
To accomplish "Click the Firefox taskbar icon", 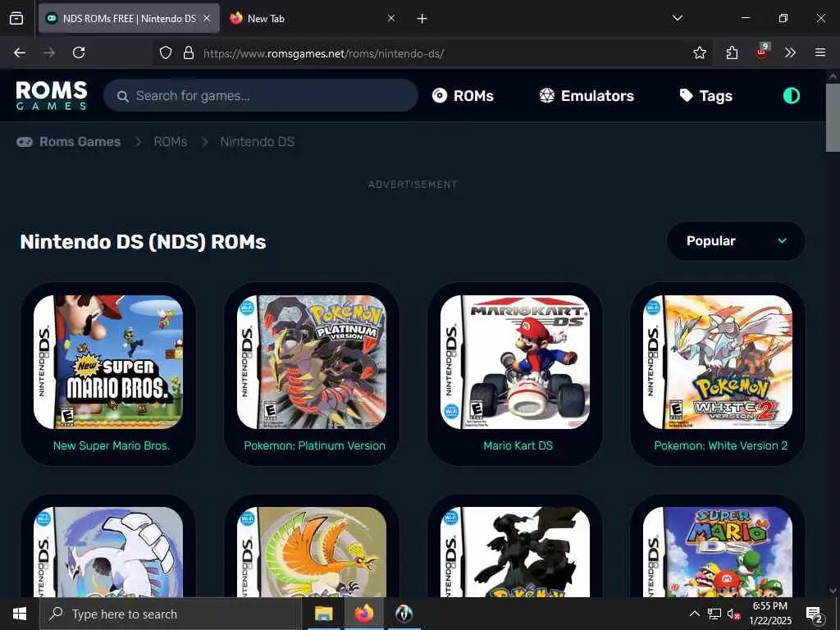I will tap(363, 614).
